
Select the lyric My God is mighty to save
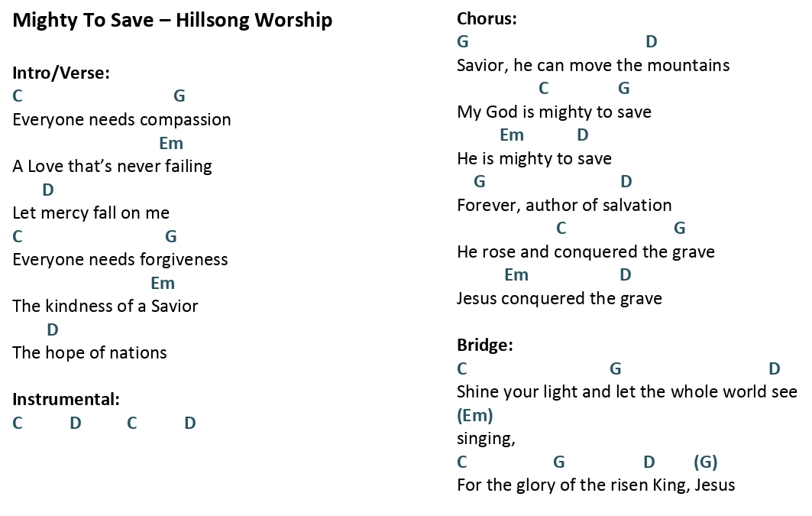pos(554,112)
